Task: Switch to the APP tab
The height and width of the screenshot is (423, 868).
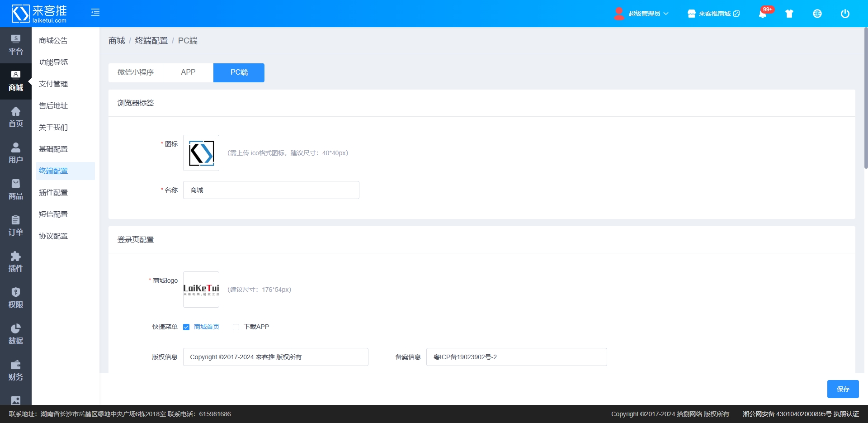Action: [x=188, y=72]
